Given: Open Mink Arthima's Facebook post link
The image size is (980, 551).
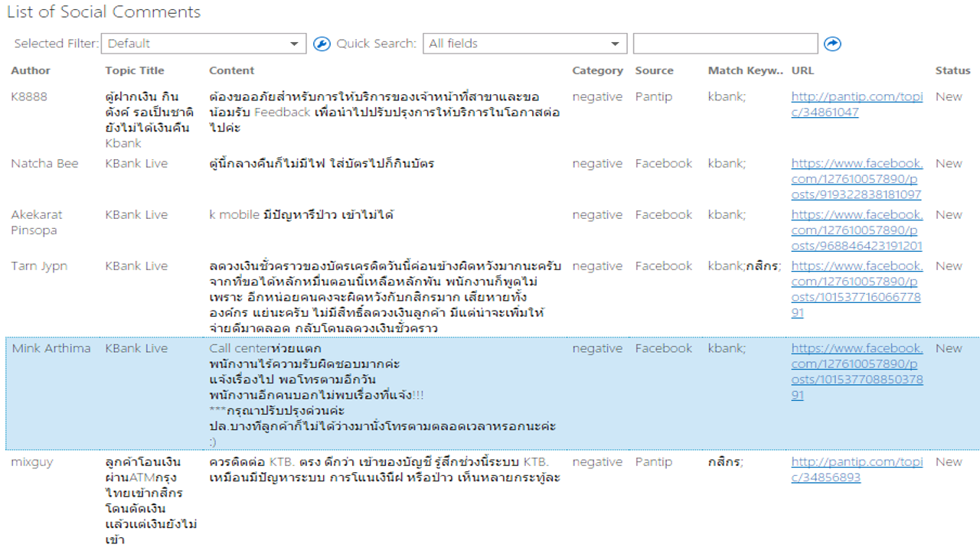Looking at the screenshot, I should [x=857, y=371].
